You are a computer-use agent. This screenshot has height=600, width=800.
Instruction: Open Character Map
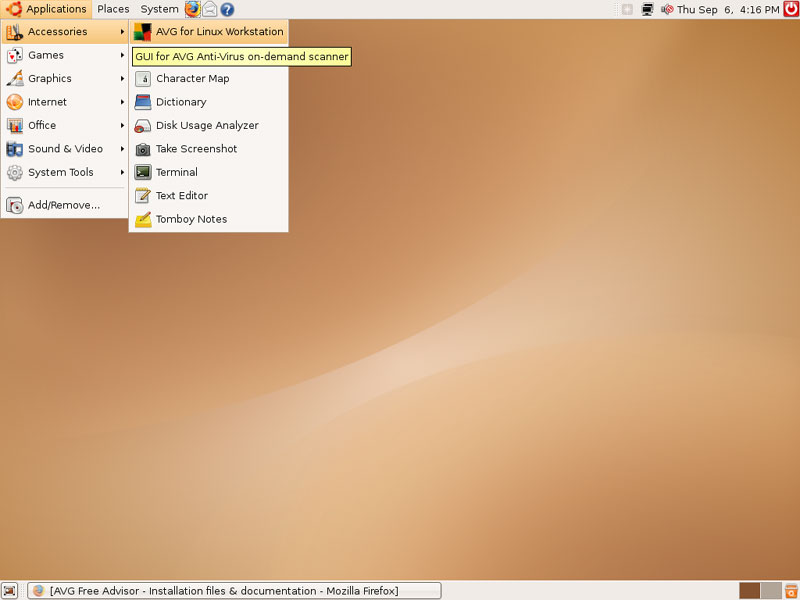tap(209, 79)
